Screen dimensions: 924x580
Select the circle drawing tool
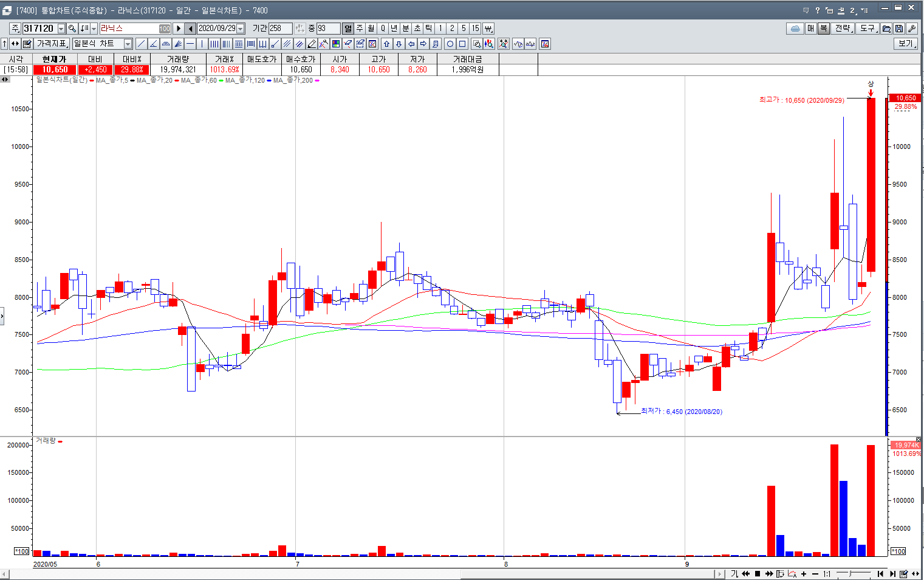(450, 44)
